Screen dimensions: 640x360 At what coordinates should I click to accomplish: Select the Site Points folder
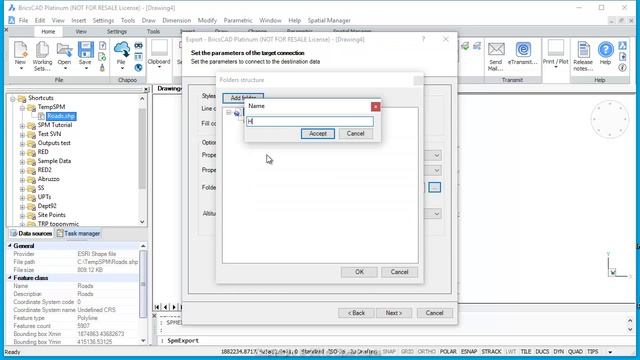[x=51, y=215]
